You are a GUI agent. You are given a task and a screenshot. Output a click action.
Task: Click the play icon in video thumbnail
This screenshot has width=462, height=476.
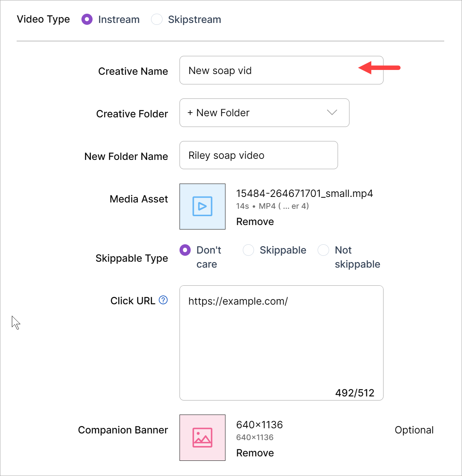tap(202, 206)
